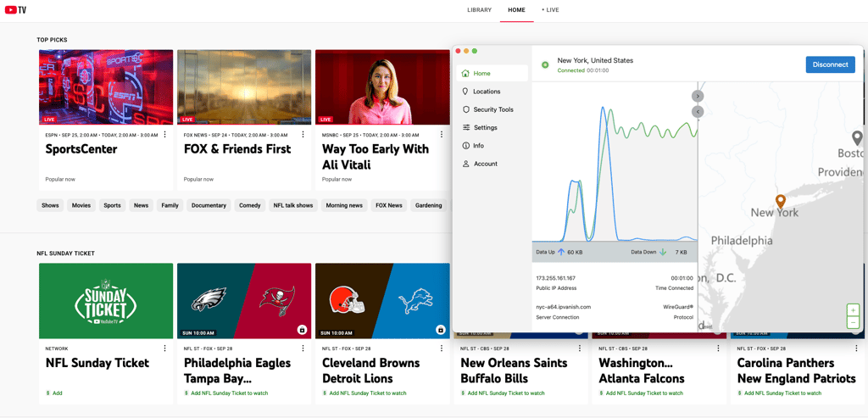Click the Data Down arrow icon
This screenshot has height=418, width=868.
(663, 252)
